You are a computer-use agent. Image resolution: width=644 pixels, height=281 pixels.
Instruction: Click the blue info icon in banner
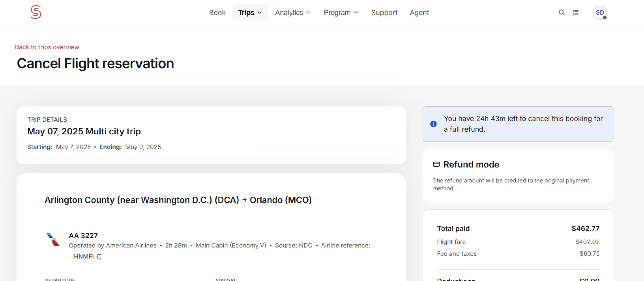(433, 124)
